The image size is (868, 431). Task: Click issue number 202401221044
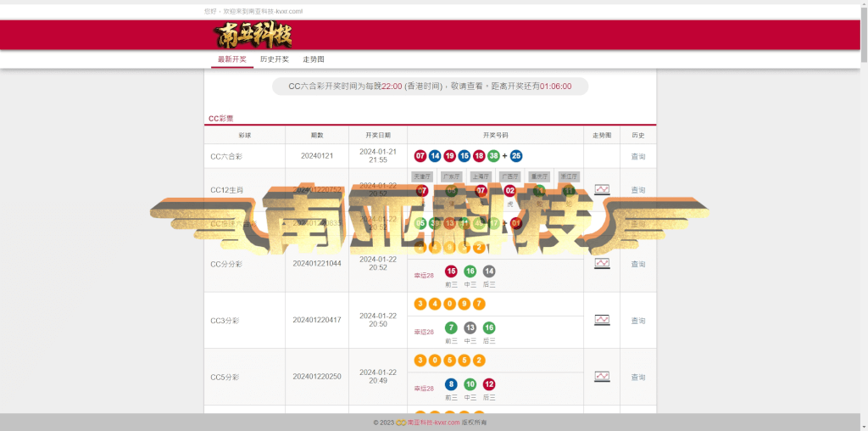pos(317,263)
